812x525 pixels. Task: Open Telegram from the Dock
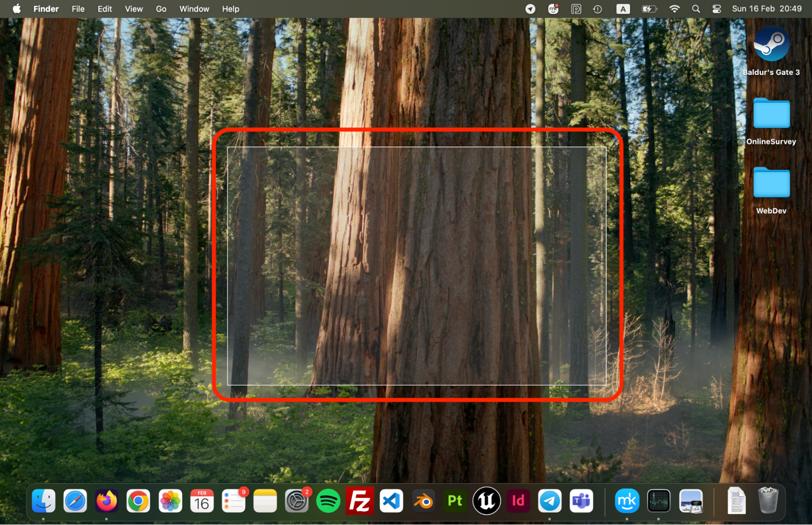point(550,501)
